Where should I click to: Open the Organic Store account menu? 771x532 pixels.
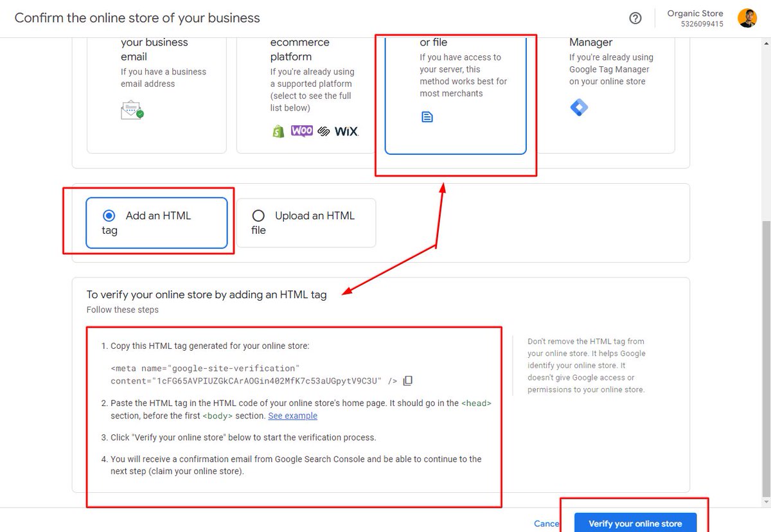pos(695,18)
